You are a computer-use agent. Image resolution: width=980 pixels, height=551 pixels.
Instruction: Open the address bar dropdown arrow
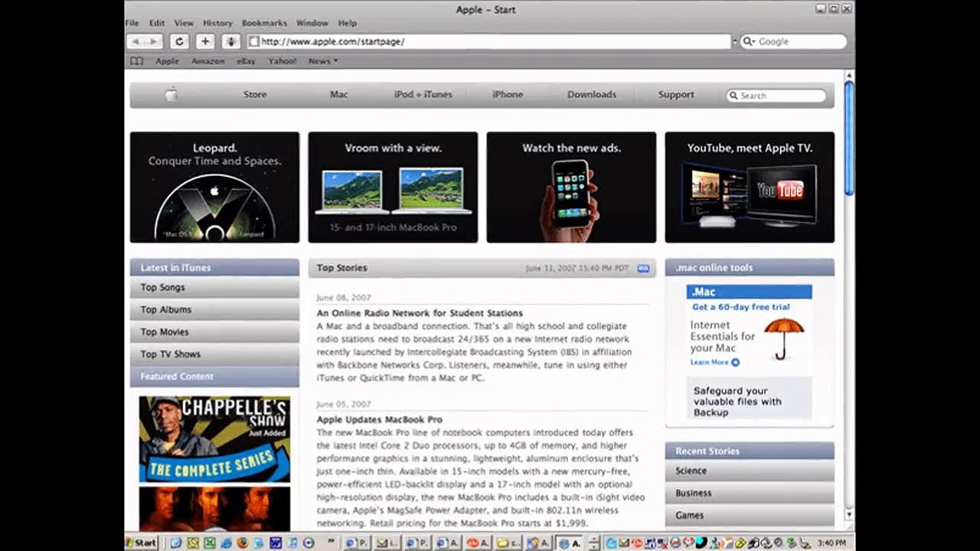coord(735,41)
